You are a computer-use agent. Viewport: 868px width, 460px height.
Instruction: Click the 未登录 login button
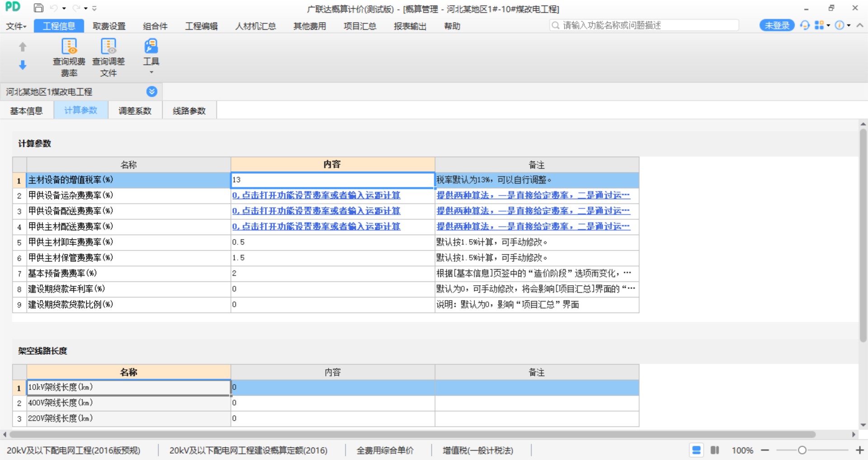point(777,26)
